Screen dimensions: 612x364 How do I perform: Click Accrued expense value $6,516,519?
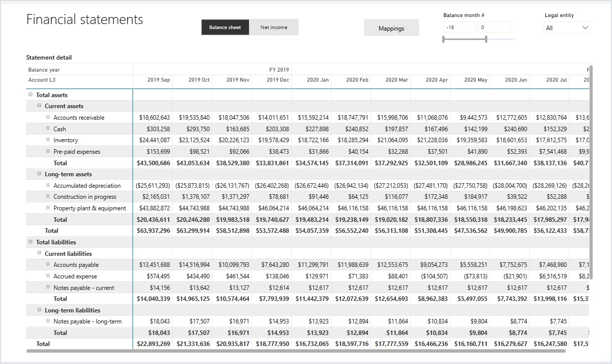551,276
